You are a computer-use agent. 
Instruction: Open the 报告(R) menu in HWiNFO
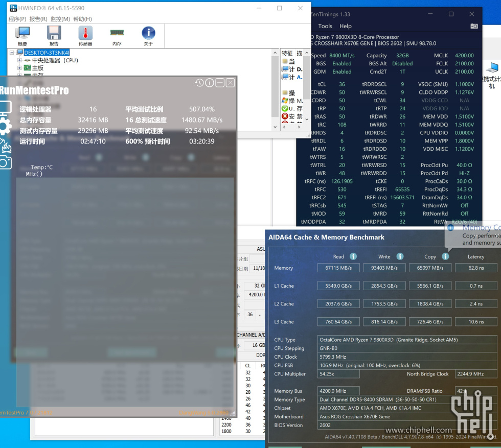coord(38,19)
